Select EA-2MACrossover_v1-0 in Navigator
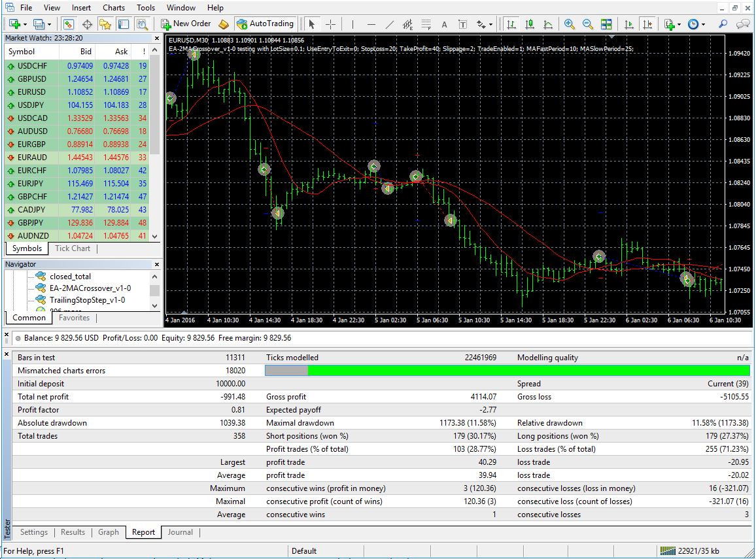The image size is (756, 559). 90,288
